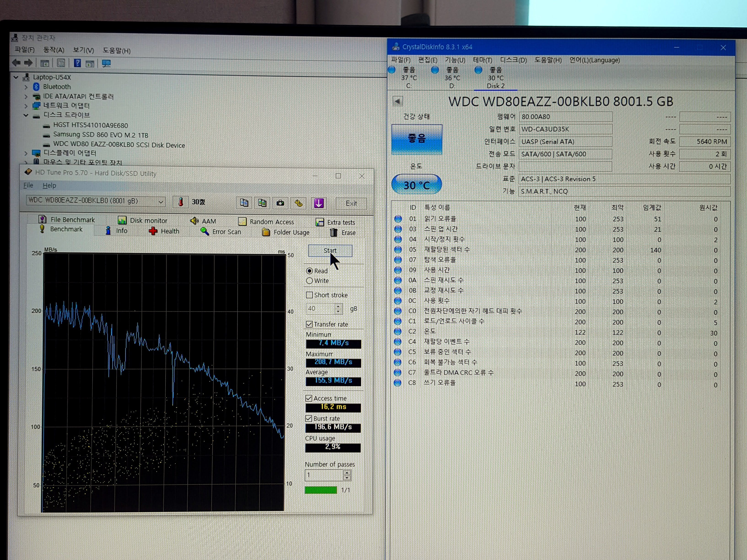Switch to the Error Scan tab
Screen dimensions: 747x560
(221, 232)
